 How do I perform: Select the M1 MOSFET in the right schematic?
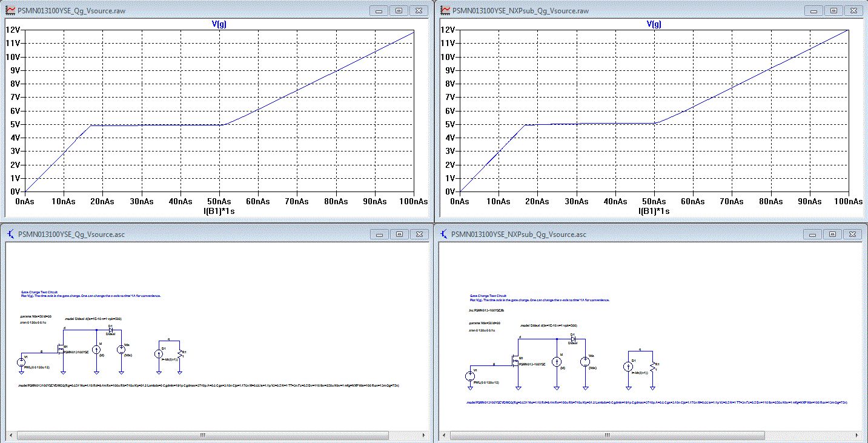coord(516,362)
